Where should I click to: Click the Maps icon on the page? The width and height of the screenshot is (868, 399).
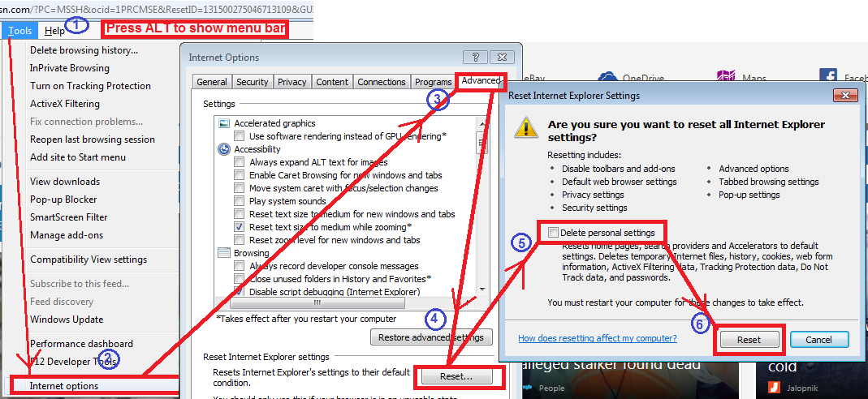click(x=726, y=78)
